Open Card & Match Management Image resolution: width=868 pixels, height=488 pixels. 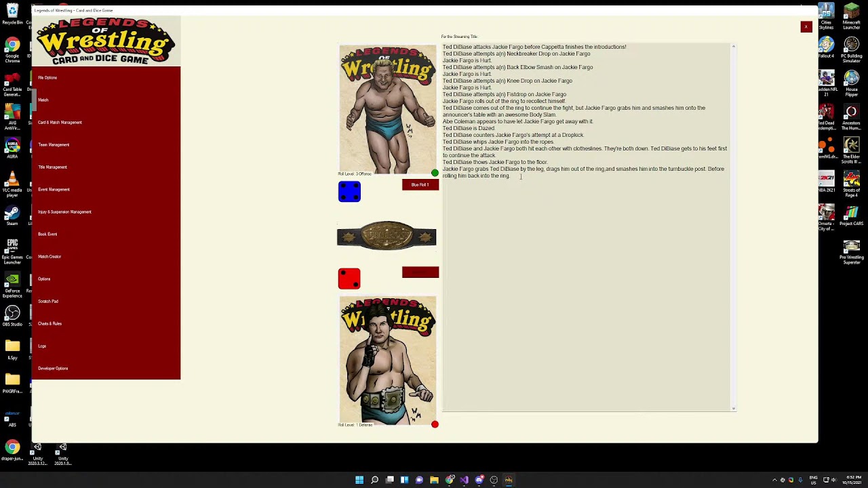(60, 123)
